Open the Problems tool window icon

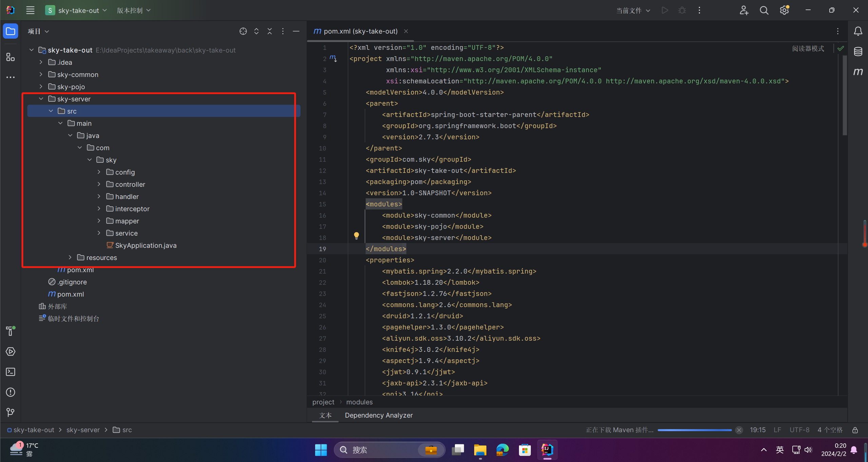tap(11, 392)
